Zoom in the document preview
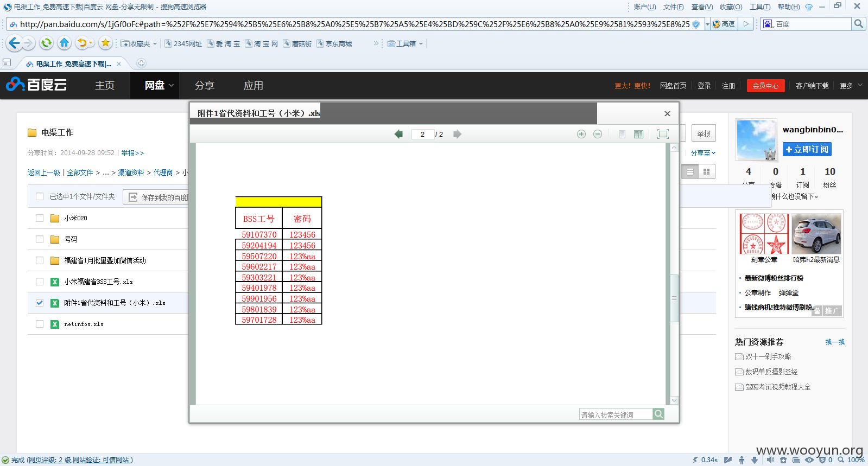Viewport: 868px width, 466px height. pyautogui.click(x=581, y=134)
